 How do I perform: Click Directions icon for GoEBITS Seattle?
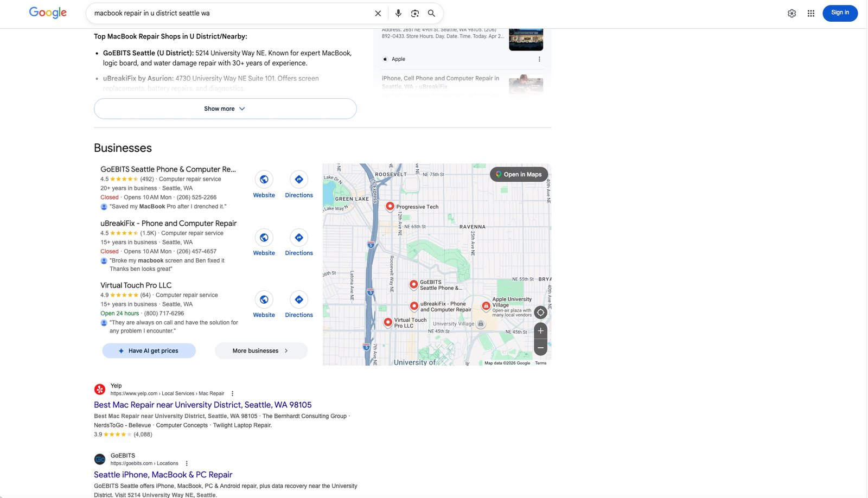(x=299, y=180)
